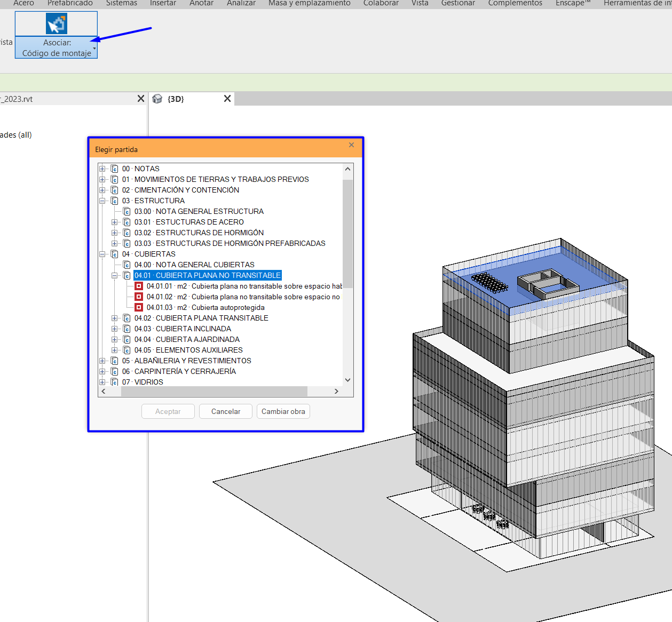Click the tree horizontal scroll right arrow
The width and height of the screenshot is (672, 622).
[x=336, y=391]
